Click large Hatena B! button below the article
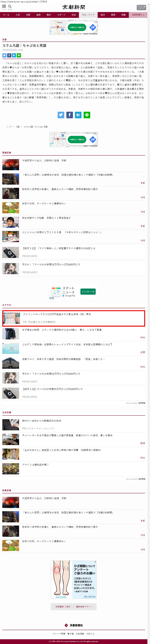 click(78, 115)
